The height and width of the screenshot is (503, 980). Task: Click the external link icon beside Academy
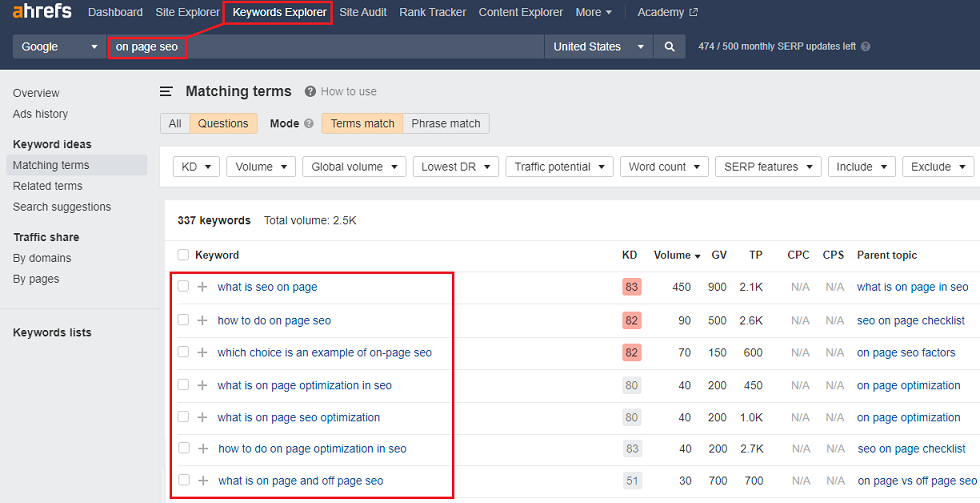(x=693, y=12)
